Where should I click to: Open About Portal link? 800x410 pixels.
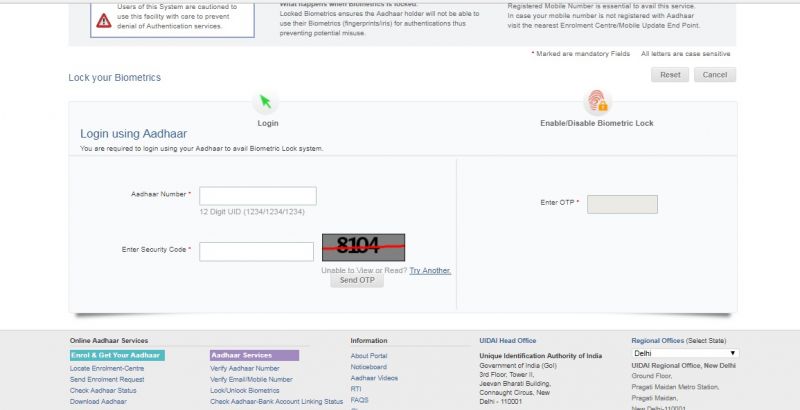pos(369,356)
